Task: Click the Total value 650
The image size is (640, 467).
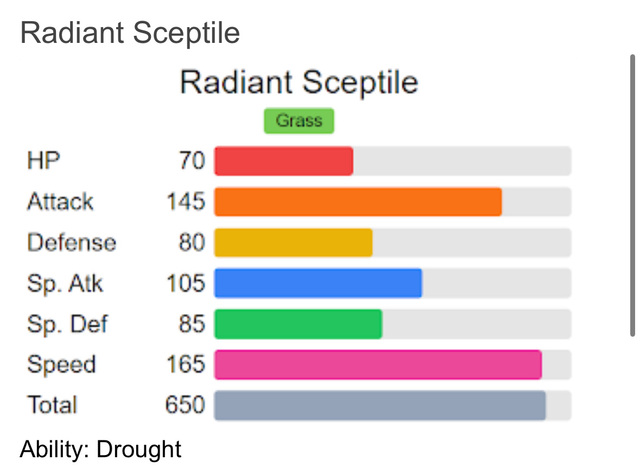Action: click(x=185, y=405)
